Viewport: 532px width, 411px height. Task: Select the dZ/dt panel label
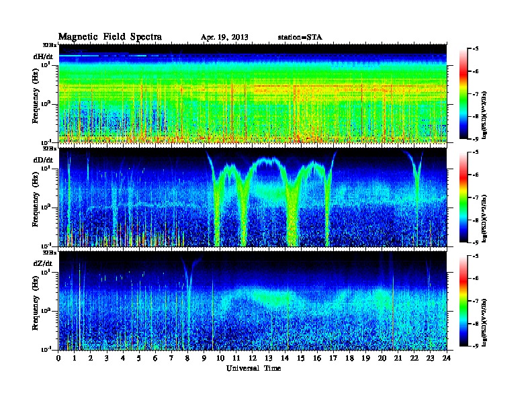[x=43, y=263]
